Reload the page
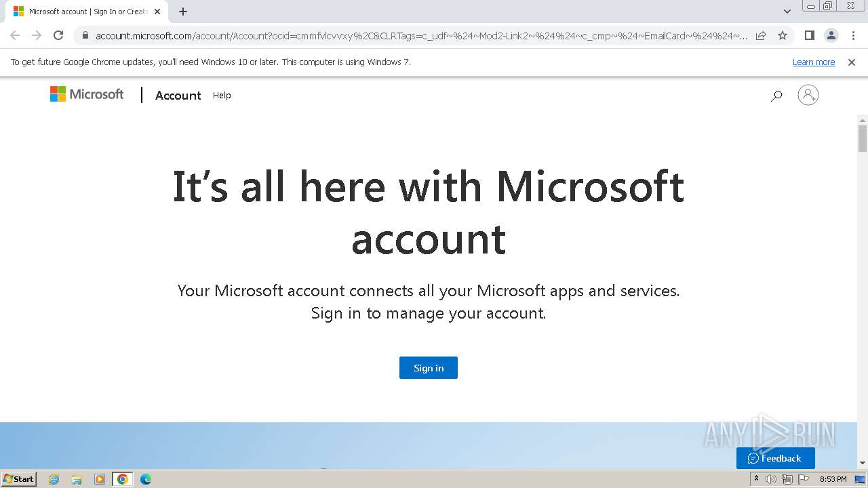 click(x=58, y=35)
